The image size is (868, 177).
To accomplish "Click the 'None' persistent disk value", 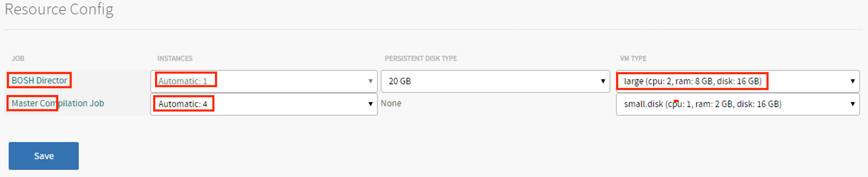I will coord(391,103).
